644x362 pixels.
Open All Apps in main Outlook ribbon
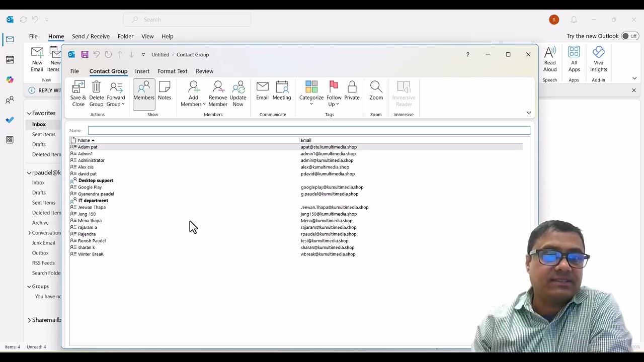pos(574,59)
